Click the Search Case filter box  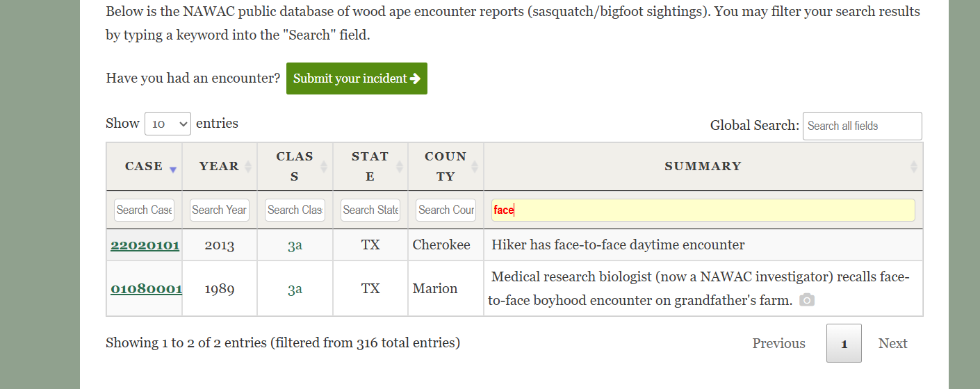click(145, 210)
